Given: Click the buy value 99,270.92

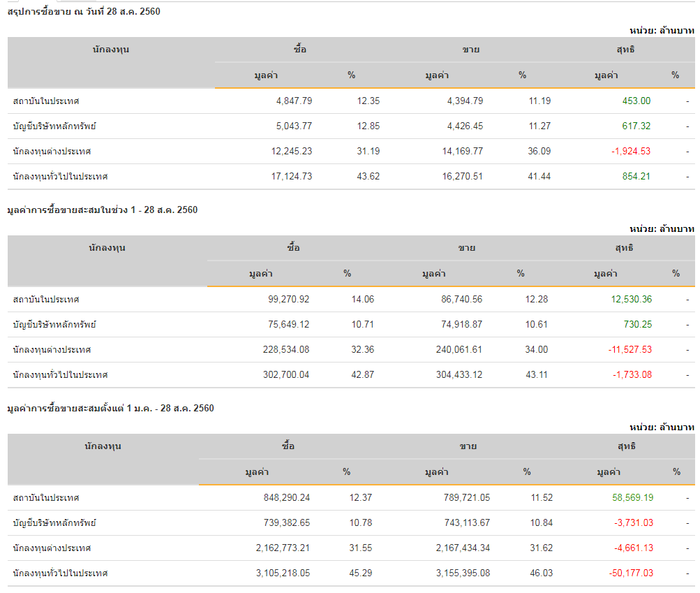Looking at the screenshot, I should coord(283,299).
